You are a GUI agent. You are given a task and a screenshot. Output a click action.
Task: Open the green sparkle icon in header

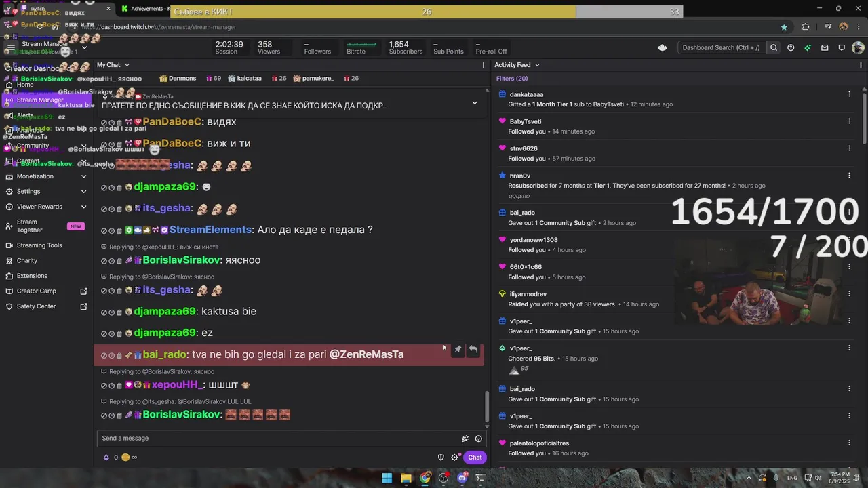pyautogui.click(x=808, y=47)
